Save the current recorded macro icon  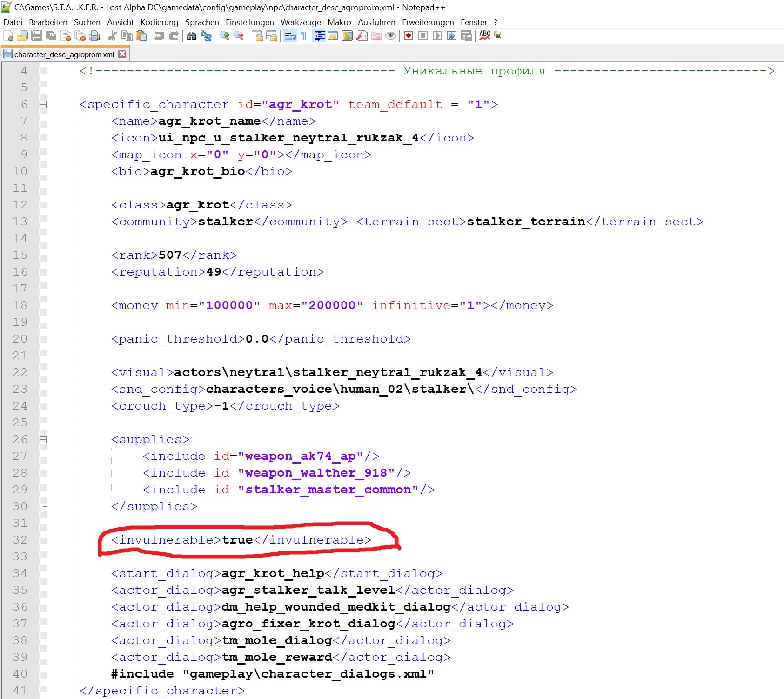466,36
